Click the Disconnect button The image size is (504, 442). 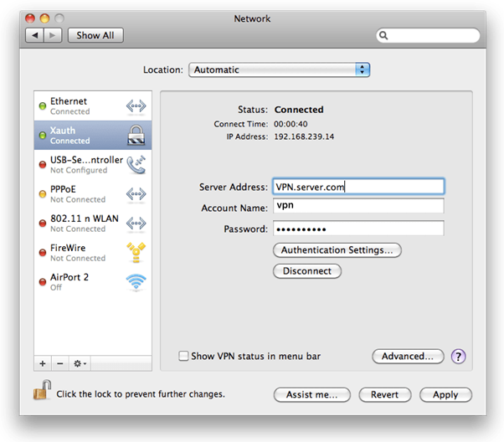pos(307,271)
